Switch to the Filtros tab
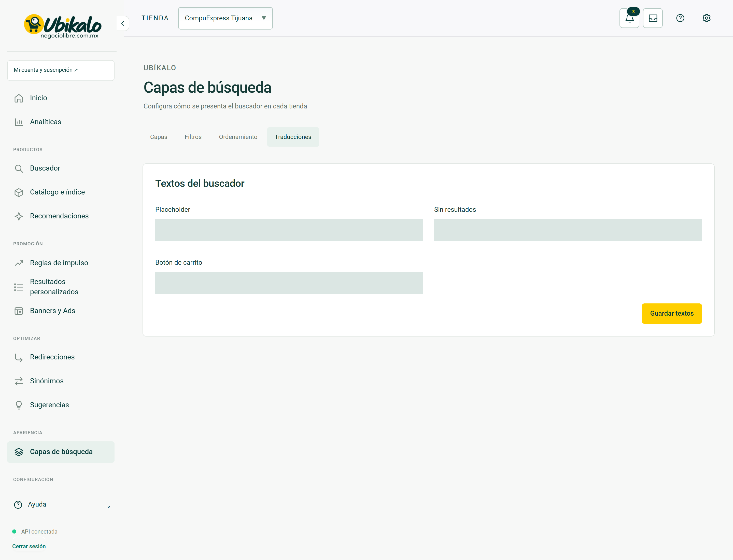 [x=193, y=137]
